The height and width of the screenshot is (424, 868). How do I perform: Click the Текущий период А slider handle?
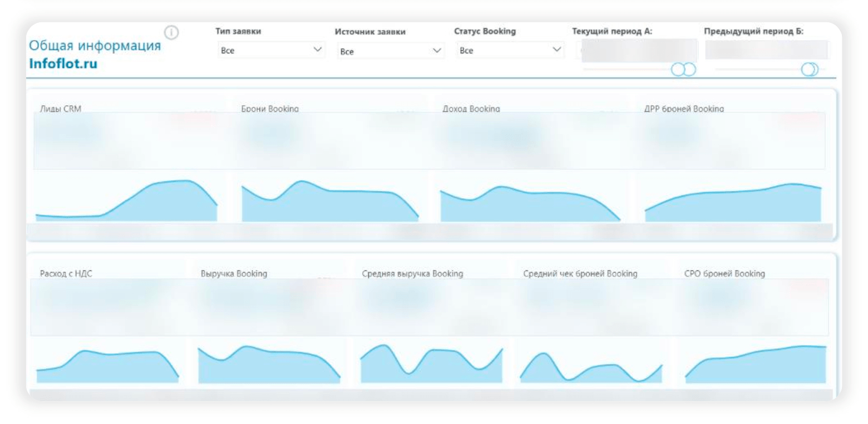(684, 70)
